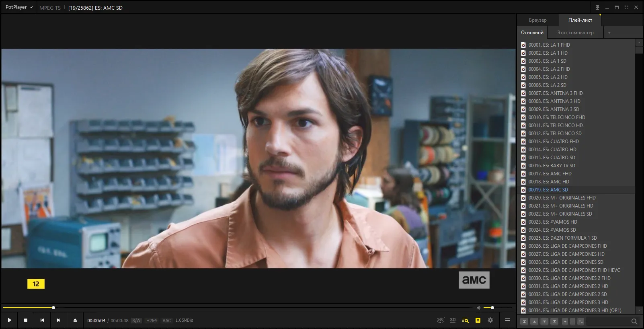The height and width of the screenshot is (329, 644).
Task: Toggle the yellow playlist panel button
Action: pyautogui.click(x=478, y=321)
